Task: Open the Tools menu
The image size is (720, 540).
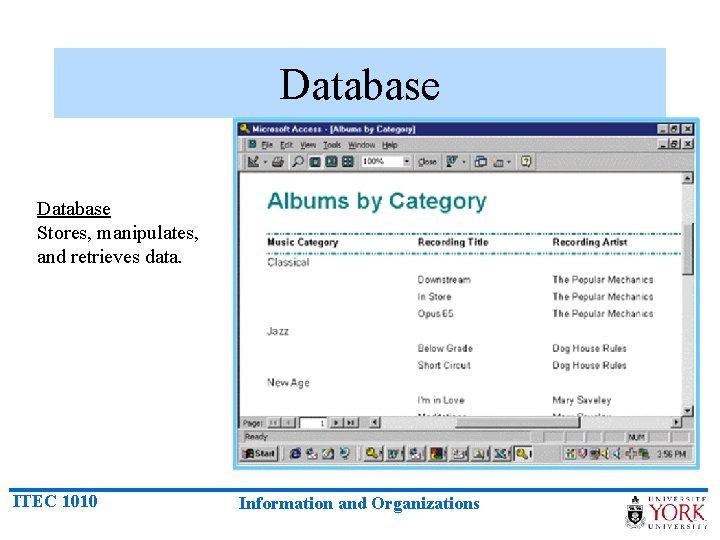Action: [332, 145]
